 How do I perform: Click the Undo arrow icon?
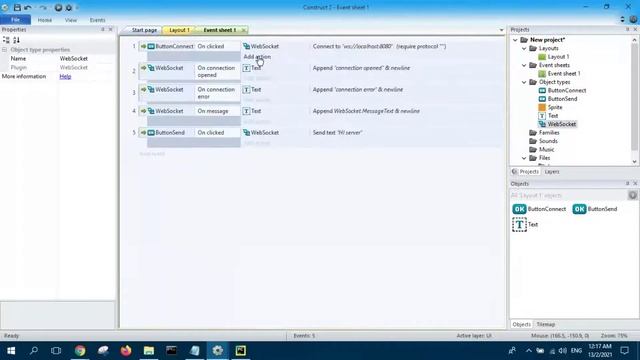pos(28,7)
